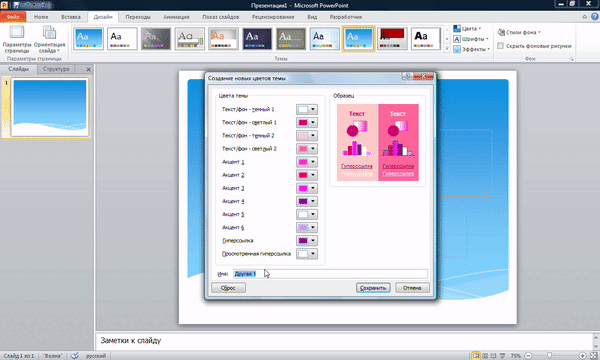This screenshot has height=360, width=600.
Task: Click the zoom slider handle
Action: (x=549, y=356)
